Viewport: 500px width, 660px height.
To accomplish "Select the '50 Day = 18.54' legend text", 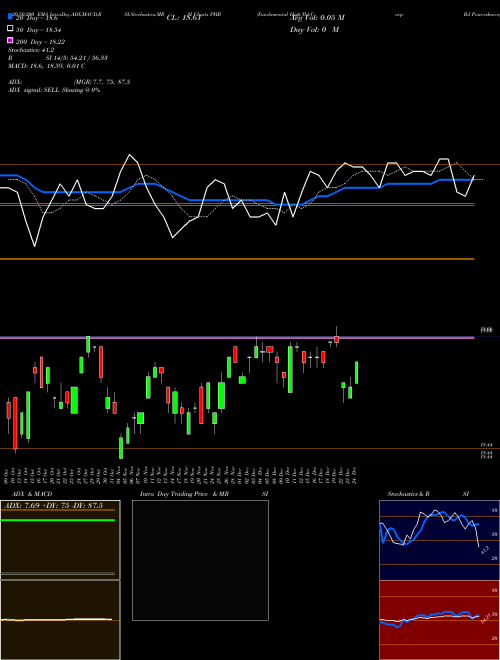I will click(x=40, y=29).
